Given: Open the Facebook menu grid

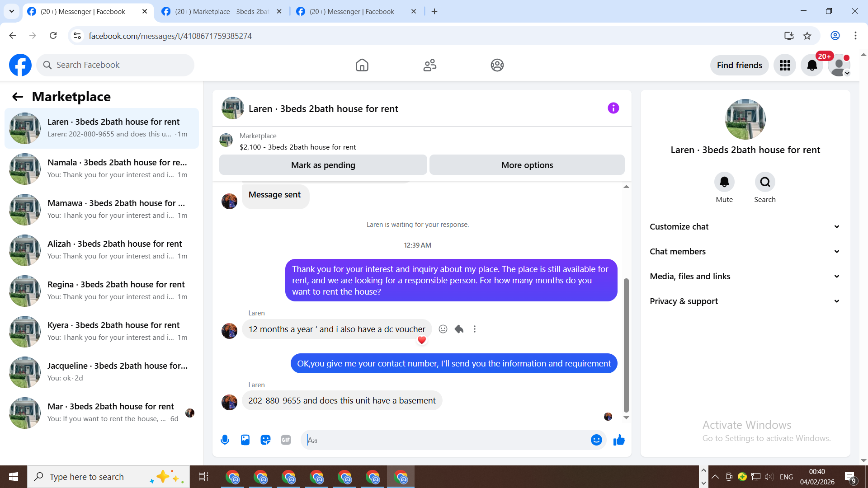Looking at the screenshot, I should [785, 65].
